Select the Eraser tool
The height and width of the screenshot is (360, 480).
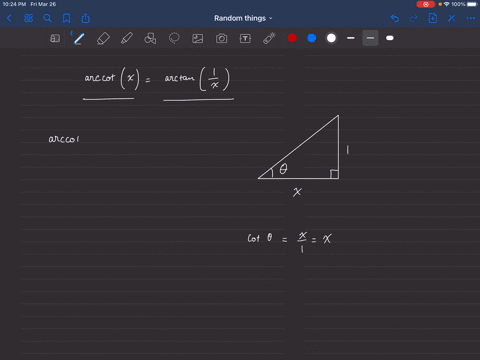click(x=103, y=38)
